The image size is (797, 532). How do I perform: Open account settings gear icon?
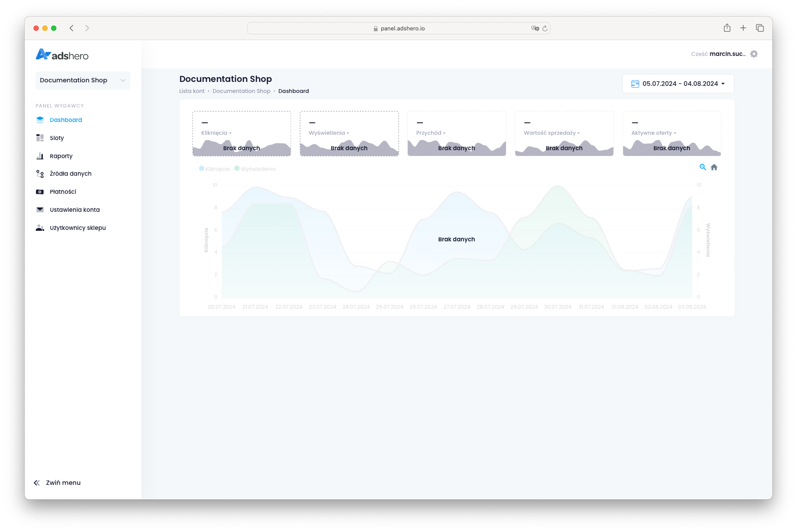pos(754,54)
